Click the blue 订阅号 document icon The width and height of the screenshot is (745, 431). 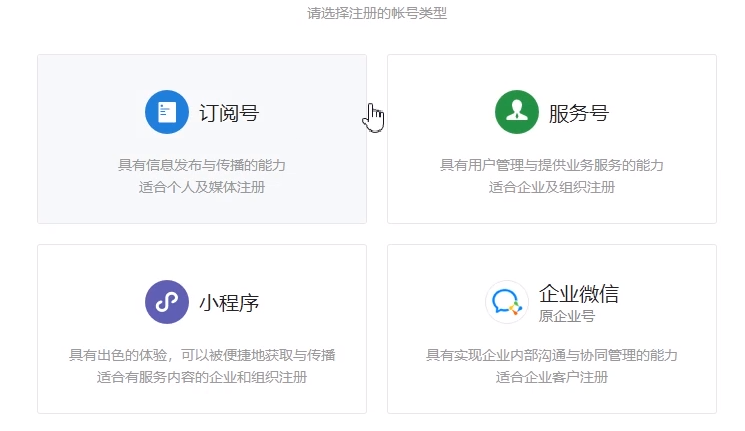pos(167,112)
